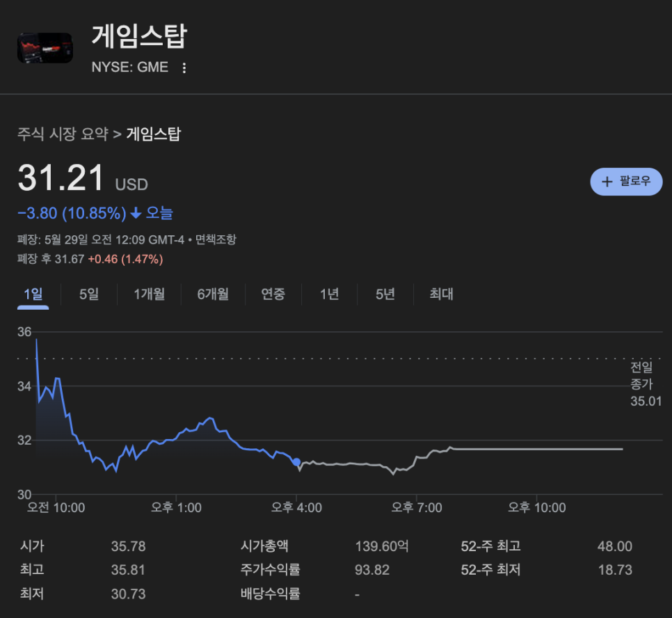Click the 오후 7:00 axis label
The width and height of the screenshot is (672, 618).
tap(417, 508)
